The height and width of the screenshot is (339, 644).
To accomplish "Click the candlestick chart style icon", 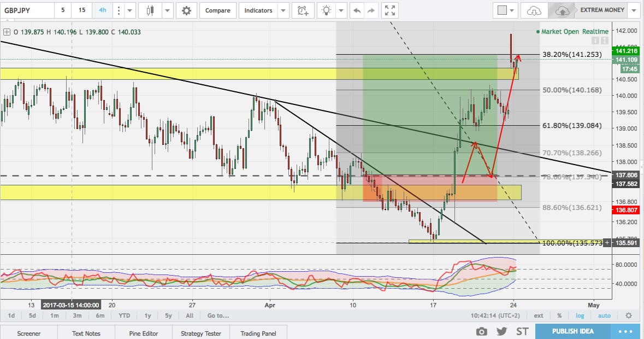I will 150,10.
